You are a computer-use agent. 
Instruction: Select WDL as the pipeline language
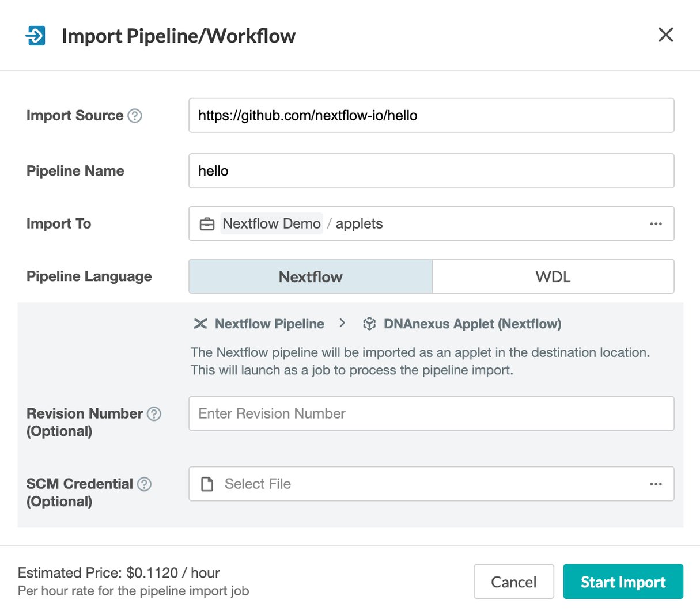tap(553, 276)
